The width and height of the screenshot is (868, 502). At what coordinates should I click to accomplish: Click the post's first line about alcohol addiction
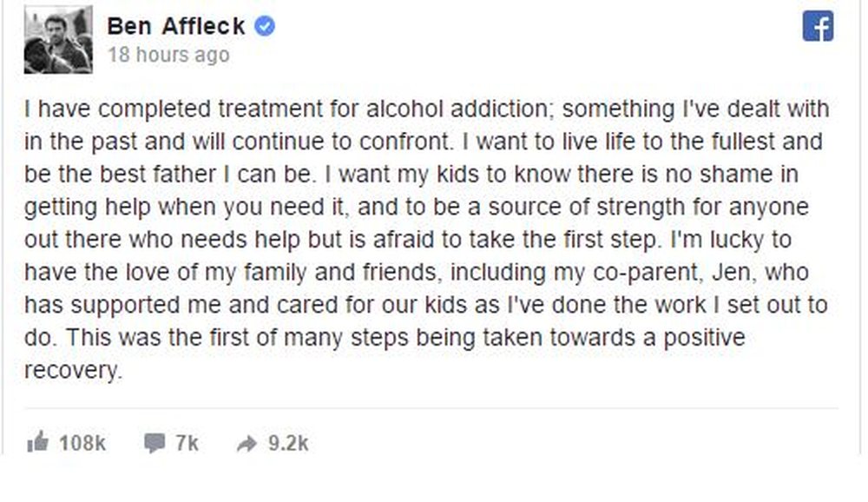point(426,109)
